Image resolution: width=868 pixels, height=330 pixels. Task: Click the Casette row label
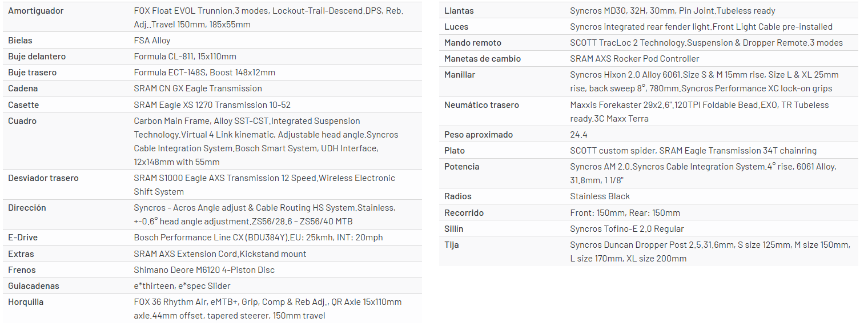pyautogui.click(x=24, y=105)
